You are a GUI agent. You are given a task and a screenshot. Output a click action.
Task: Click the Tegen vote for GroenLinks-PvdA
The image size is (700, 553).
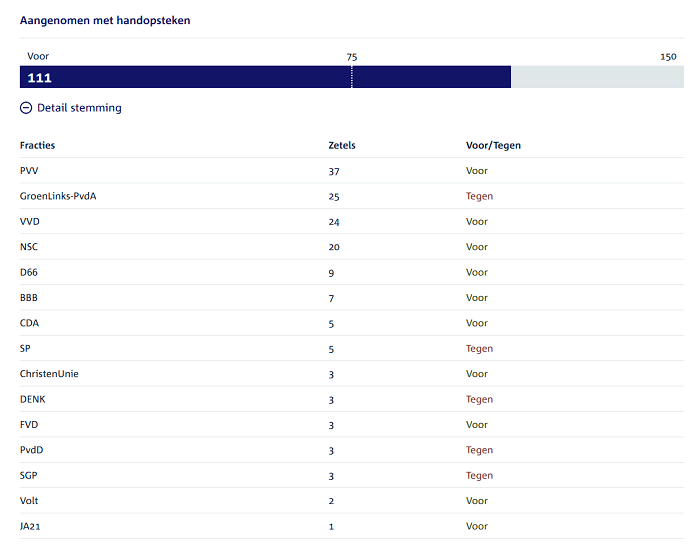[479, 196]
